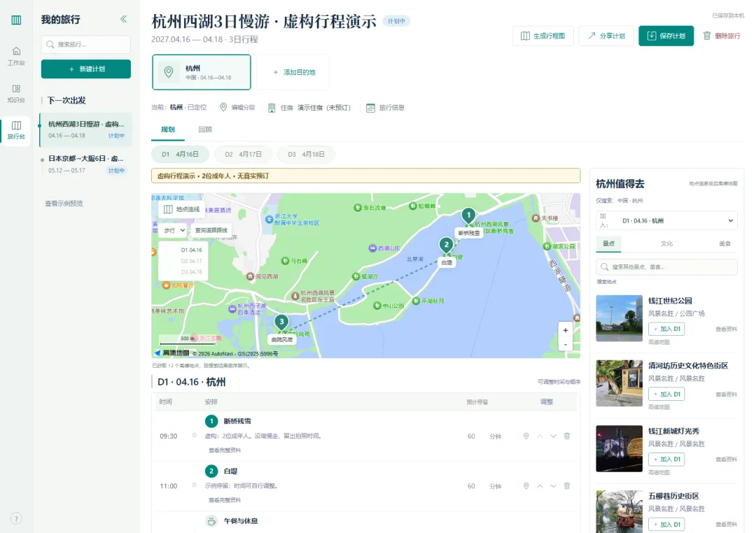This screenshot has width=756, height=533.
Task: Switch to the 文化 category tab
Action: pyautogui.click(x=666, y=244)
